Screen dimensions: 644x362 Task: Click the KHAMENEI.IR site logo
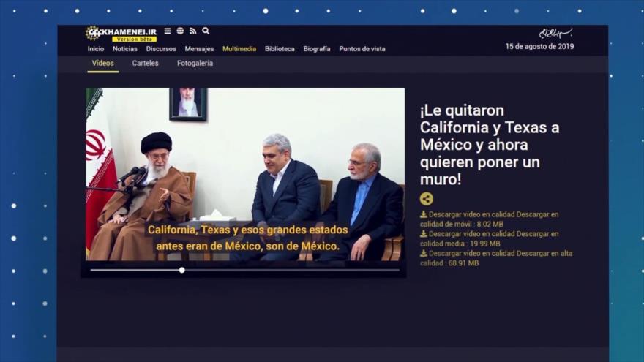[x=121, y=34]
